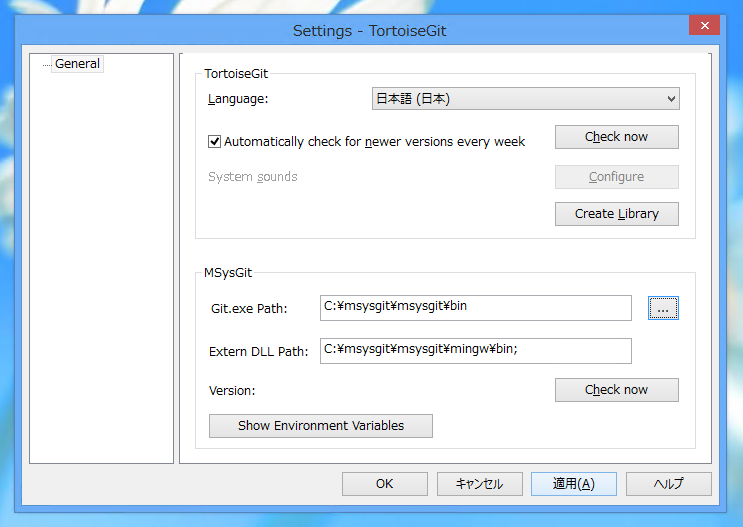Browse for Git.exe path with ellipsis button
743x527 pixels.
click(x=663, y=308)
